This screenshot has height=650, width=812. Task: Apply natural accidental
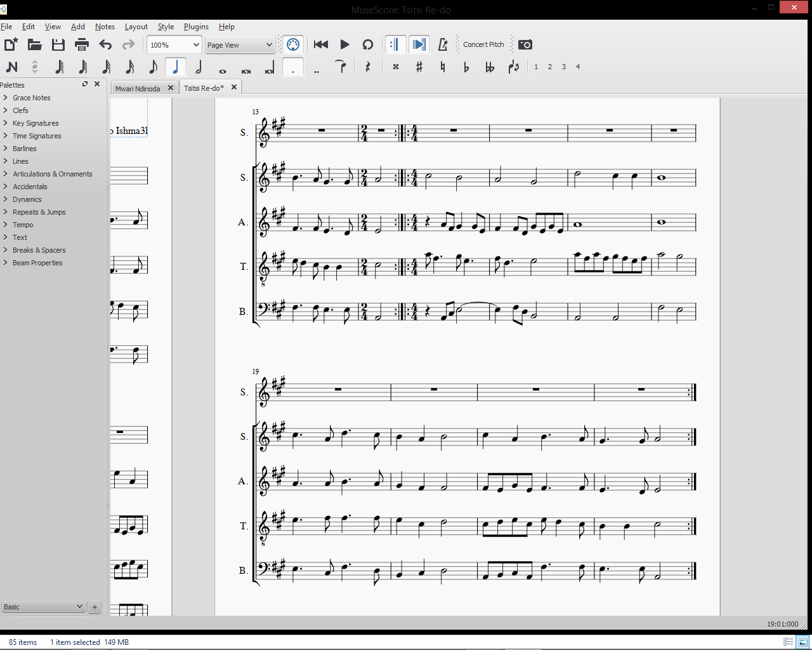pyautogui.click(x=443, y=67)
